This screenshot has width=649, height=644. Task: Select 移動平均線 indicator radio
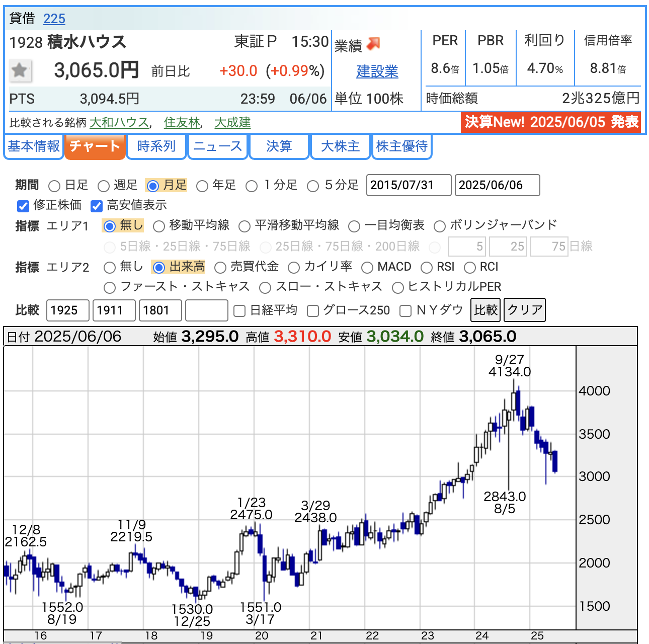click(159, 226)
